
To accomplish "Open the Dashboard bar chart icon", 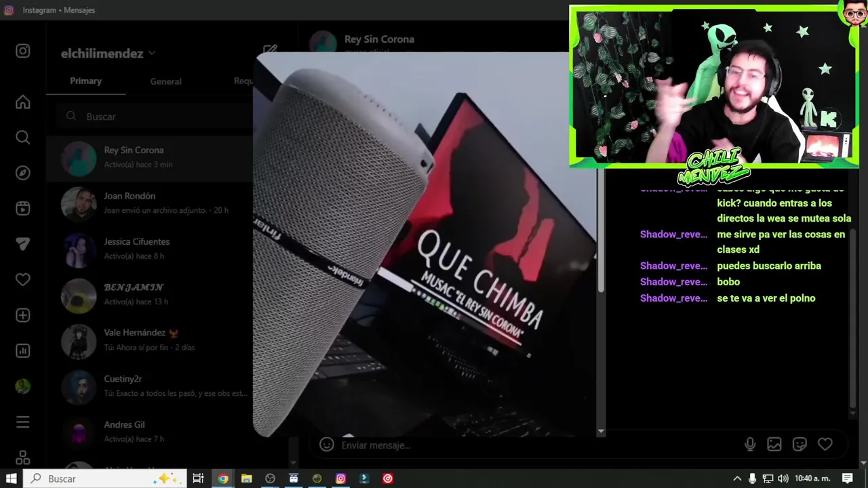I will click(22, 350).
